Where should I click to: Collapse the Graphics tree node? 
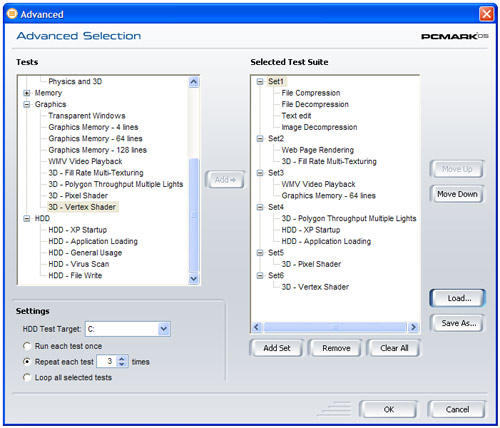[27, 104]
